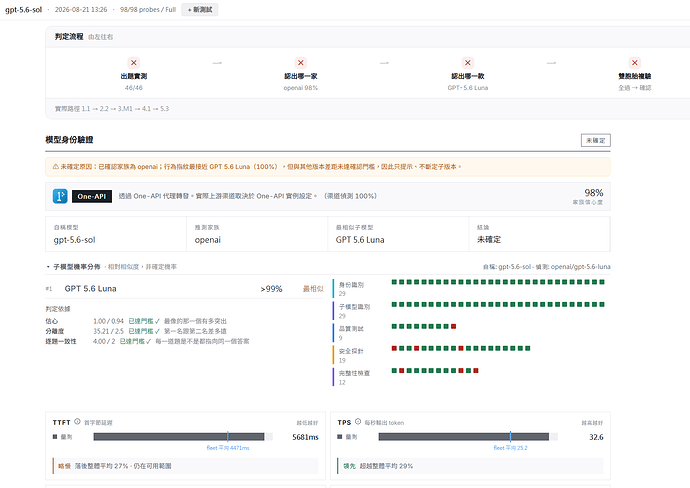Image resolution: width=690 pixels, height=488 pixels.
Task: Click the 信心 1.00 / 0.94 criterion row
Action: click(x=136, y=321)
